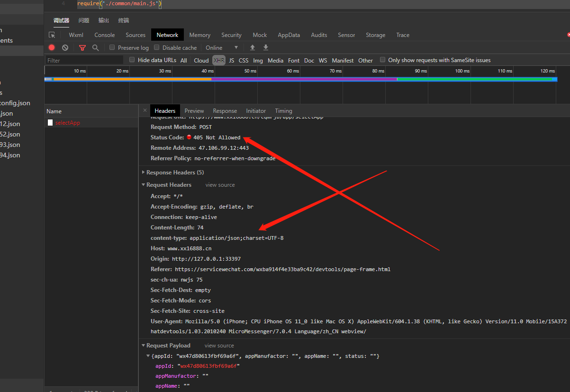Click the export HAR download arrow
This screenshot has width=570, height=392.
tap(266, 47)
